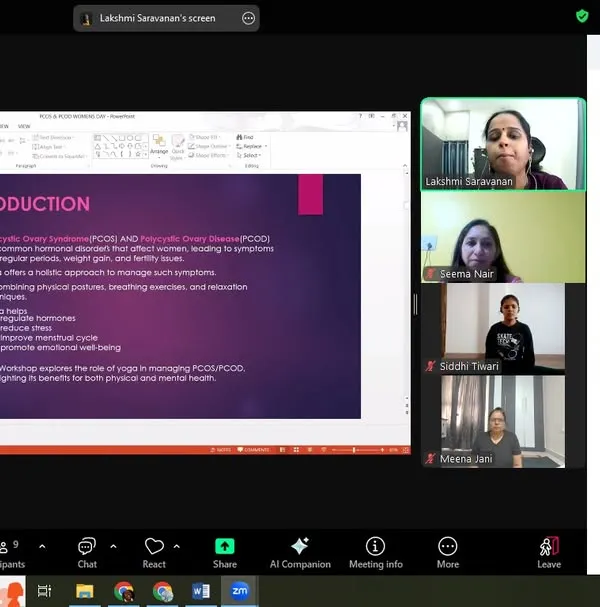Collapse the PowerPoint ribbon with the caret
Image resolution: width=600 pixels, height=607 pixels.
405,166
